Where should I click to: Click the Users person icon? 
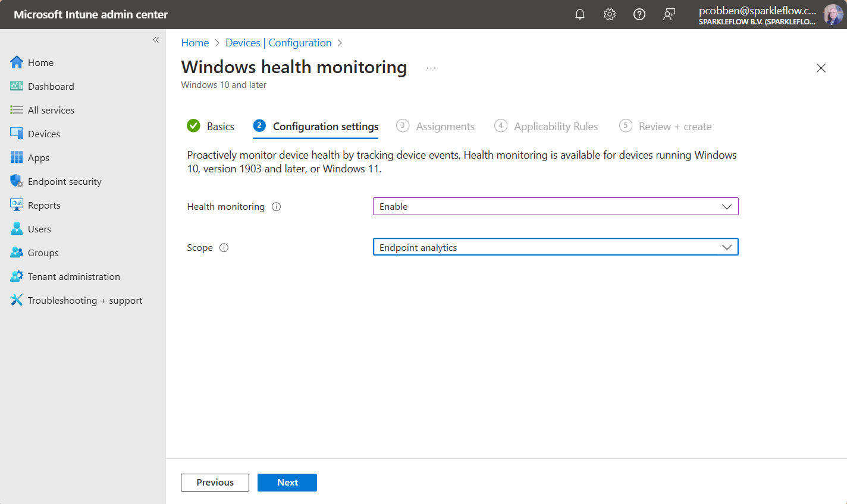click(17, 229)
